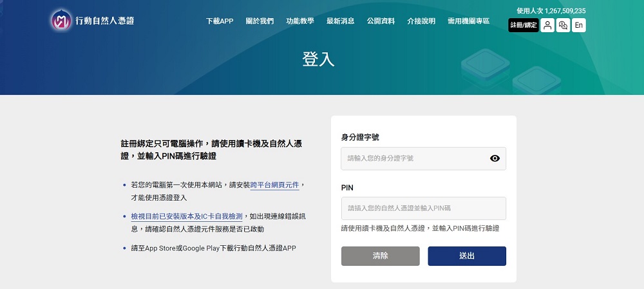
Task: Toggle ID number visibility eye icon
Action: (495, 158)
